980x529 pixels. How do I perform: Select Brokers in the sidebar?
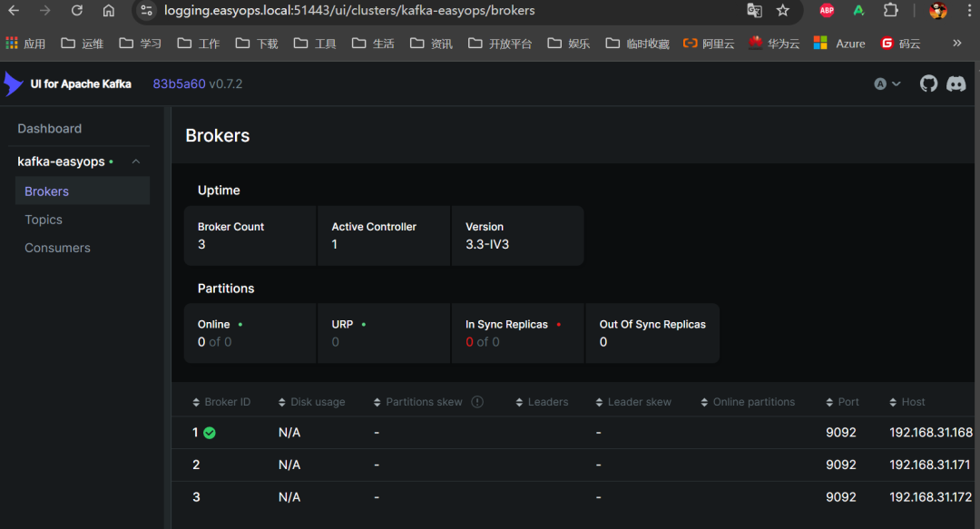click(83, 191)
